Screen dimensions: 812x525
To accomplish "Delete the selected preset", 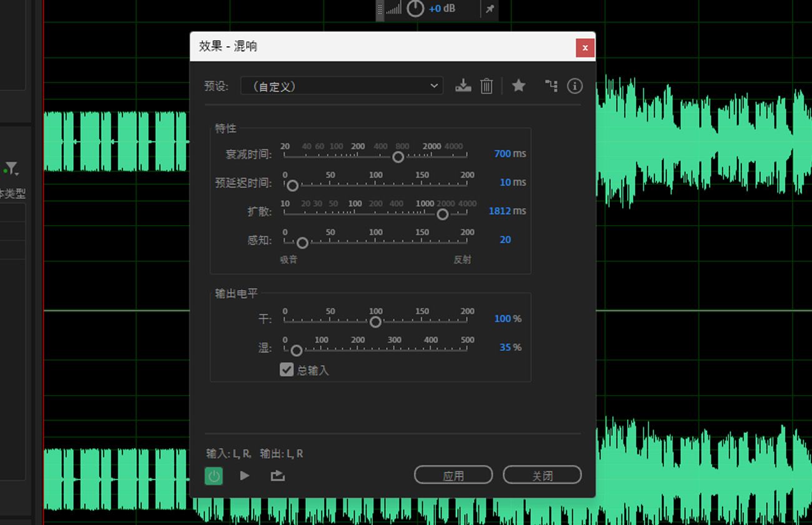I will [487, 86].
